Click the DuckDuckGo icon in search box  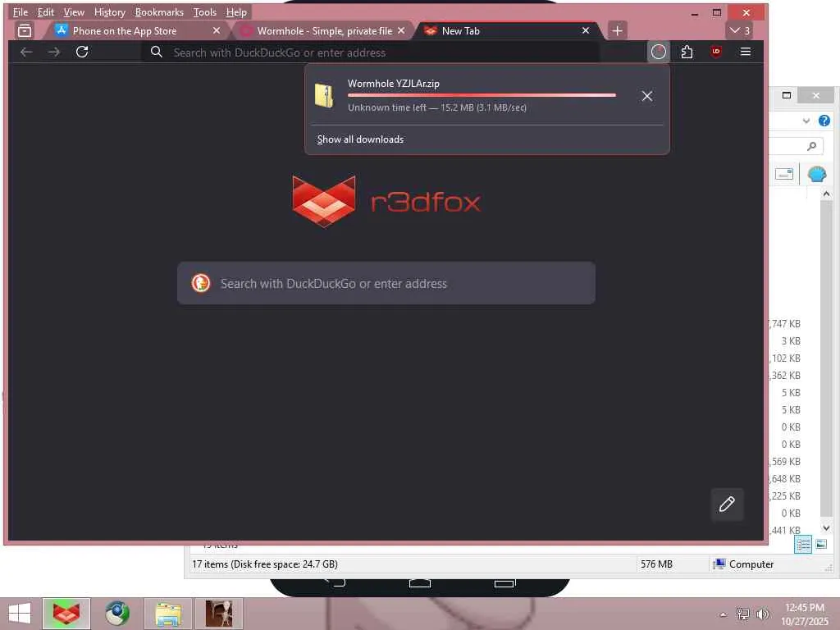[201, 283]
